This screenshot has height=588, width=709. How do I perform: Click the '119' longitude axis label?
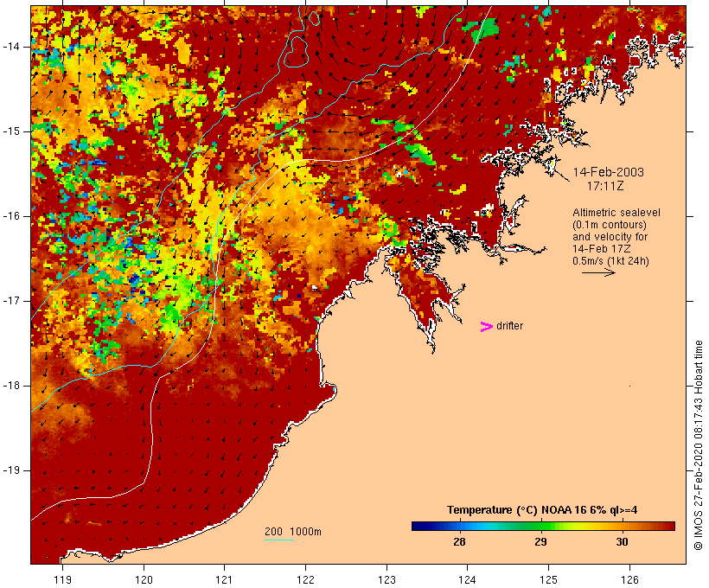point(62,579)
